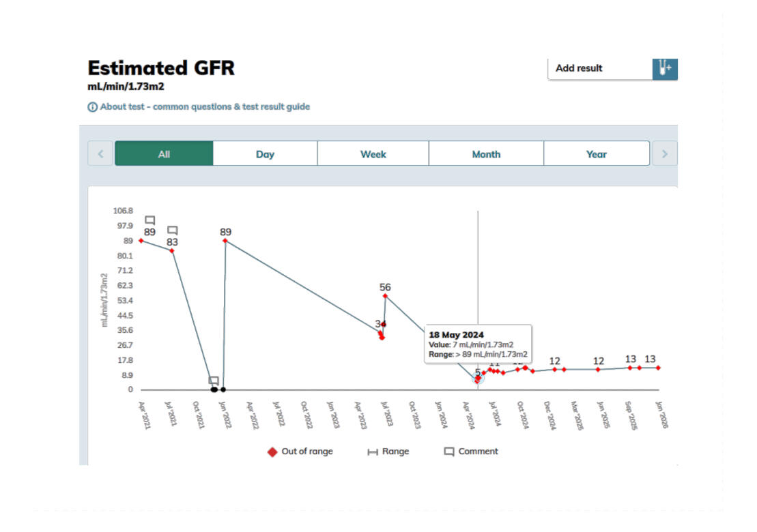The image size is (757, 532).
Task: Click the Comment legend speech bubble icon
Action: click(449, 452)
